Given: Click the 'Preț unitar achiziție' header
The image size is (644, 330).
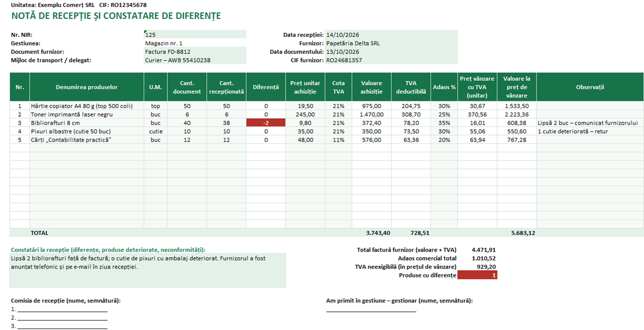Looking at the screenshot, I should pos(305,87).
